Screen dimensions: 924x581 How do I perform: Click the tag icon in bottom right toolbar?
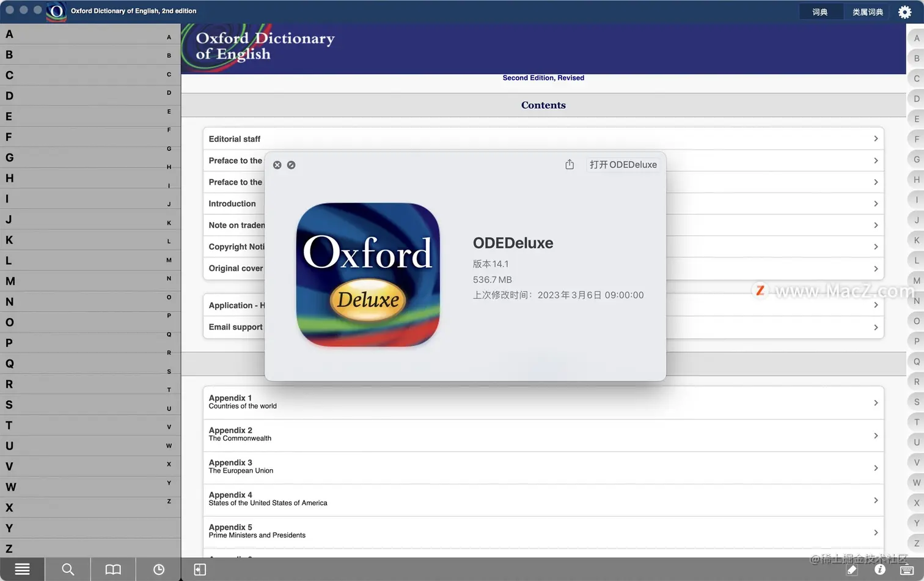852,570
